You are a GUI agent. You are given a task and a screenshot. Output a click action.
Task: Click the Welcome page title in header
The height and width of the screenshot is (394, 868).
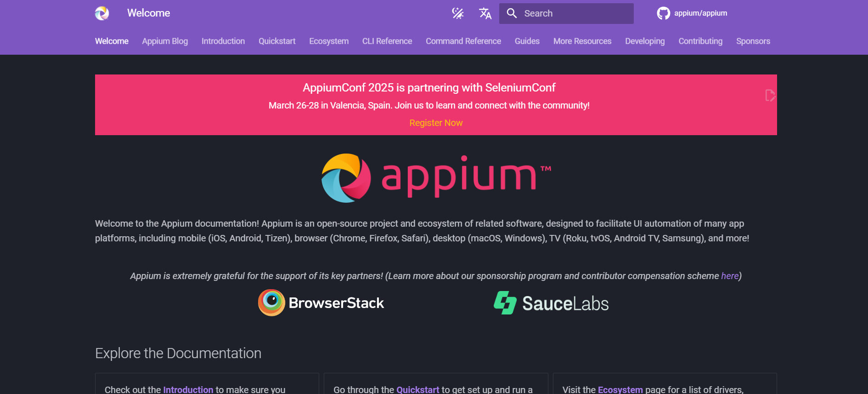point(149,13)
